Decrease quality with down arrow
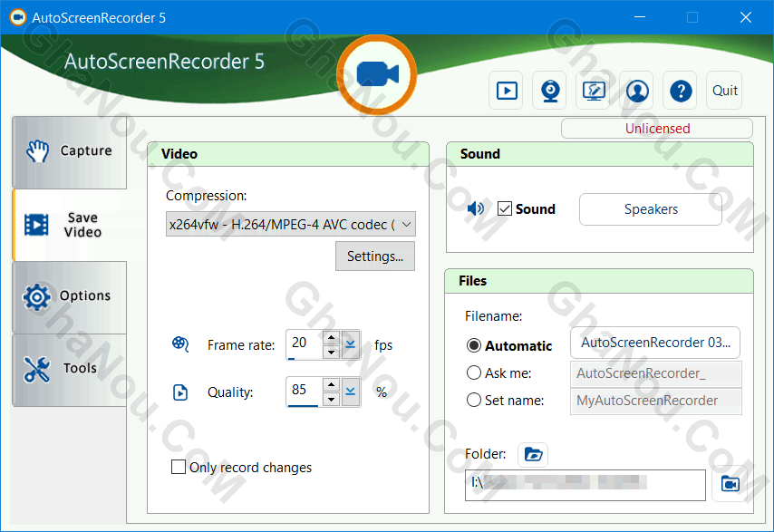Screen dimensions: 774x532 click(x=331, y=399)
